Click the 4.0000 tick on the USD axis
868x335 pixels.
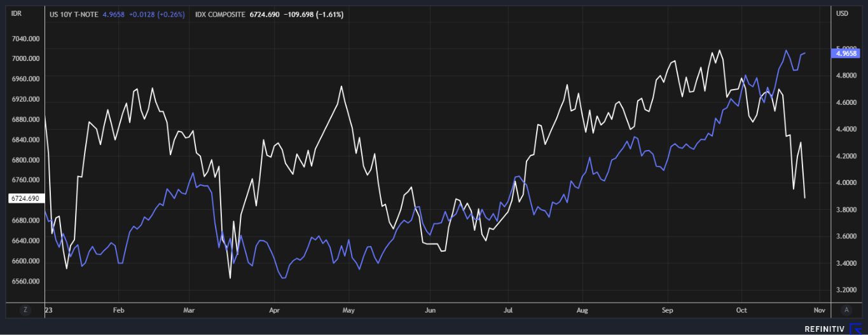[x=846, y=182]
